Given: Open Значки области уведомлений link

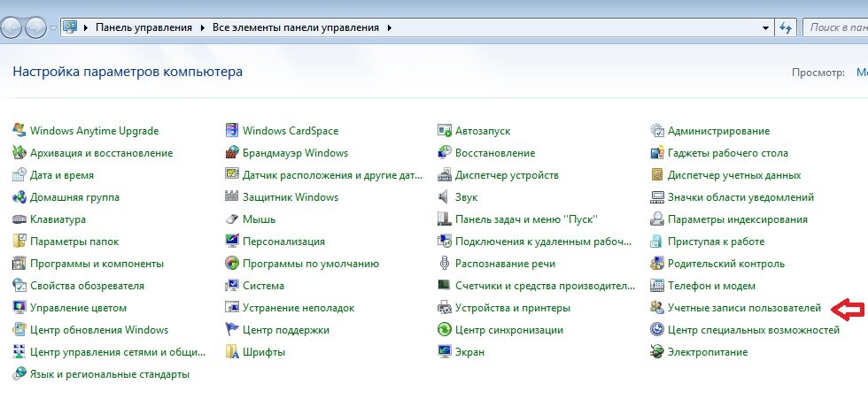Looking at the screenshot, I should 740,197.
